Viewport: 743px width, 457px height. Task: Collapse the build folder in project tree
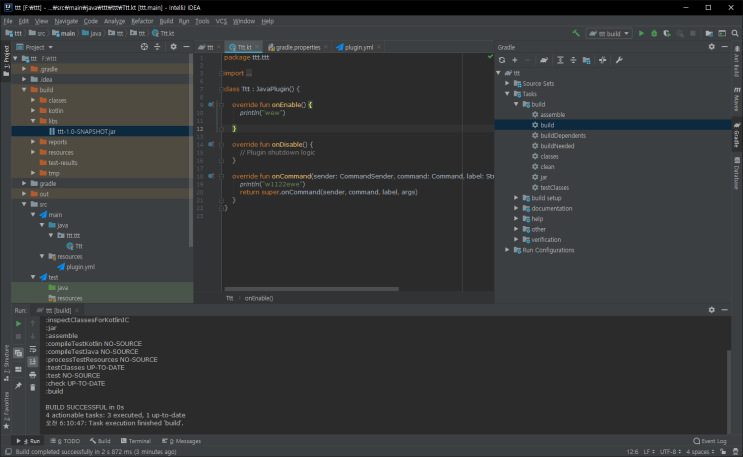click(x=24, y=90)
